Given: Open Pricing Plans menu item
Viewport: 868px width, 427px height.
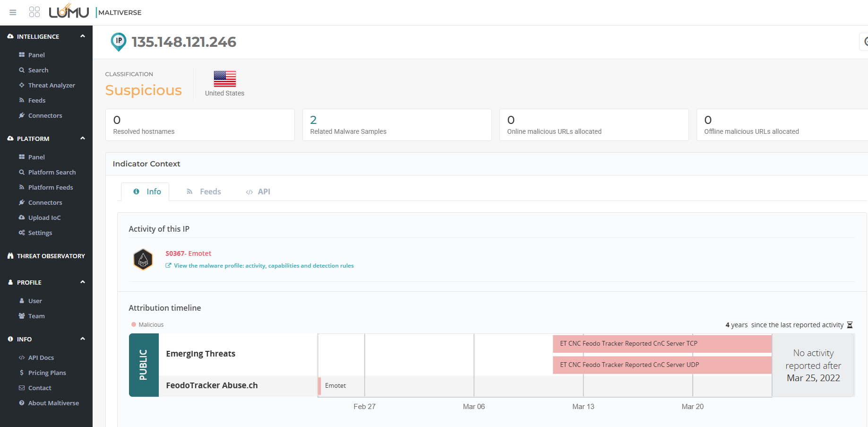Looking at the screenshot, I should tap(47, 373).
